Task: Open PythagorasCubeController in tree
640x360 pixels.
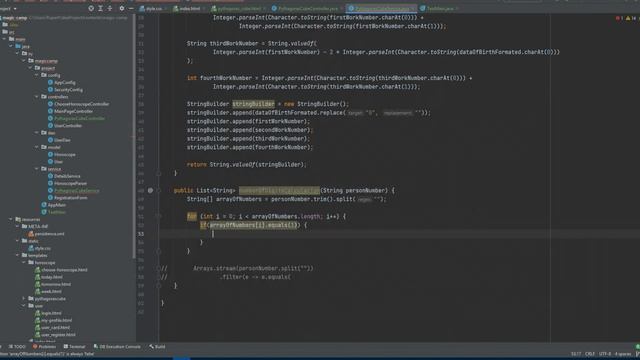Action: 76,118
